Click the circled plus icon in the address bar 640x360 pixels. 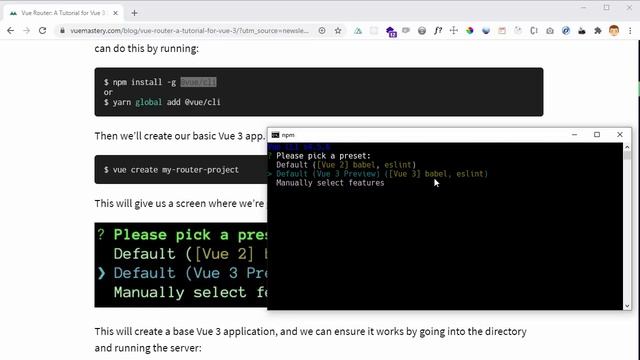coord(322,31)
